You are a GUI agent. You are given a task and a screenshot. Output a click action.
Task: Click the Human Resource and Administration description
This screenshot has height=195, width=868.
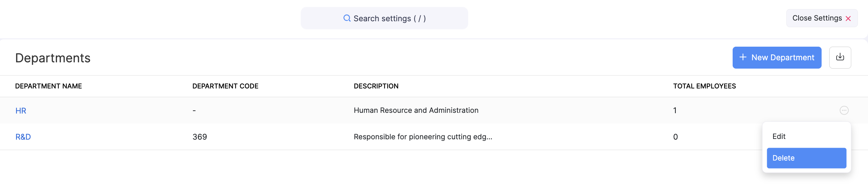416,110
